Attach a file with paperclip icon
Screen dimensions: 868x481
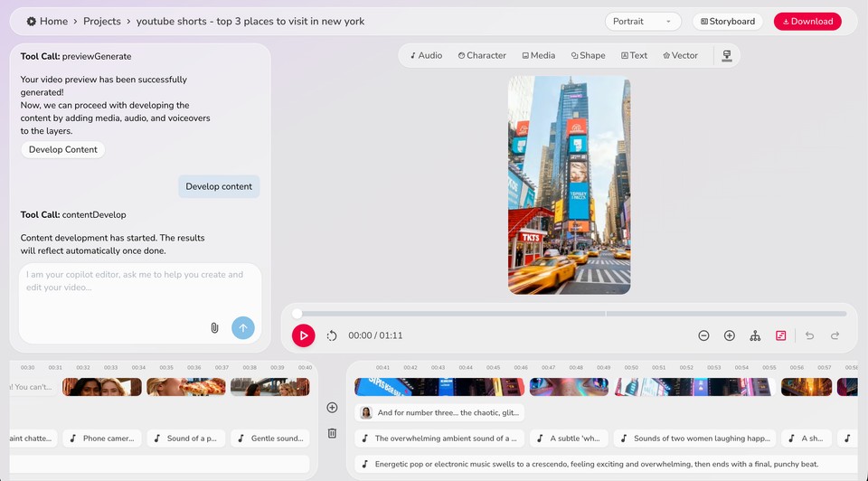click(214, 327)
